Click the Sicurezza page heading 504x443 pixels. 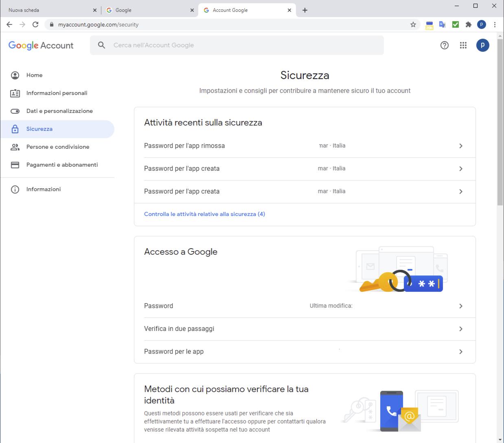tap(305, 75)
